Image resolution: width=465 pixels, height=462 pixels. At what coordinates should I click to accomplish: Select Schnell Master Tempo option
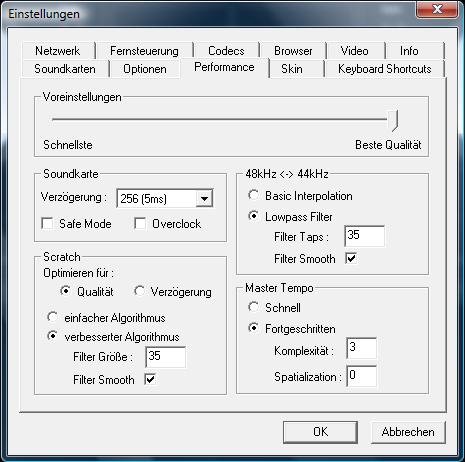point(253,307)
